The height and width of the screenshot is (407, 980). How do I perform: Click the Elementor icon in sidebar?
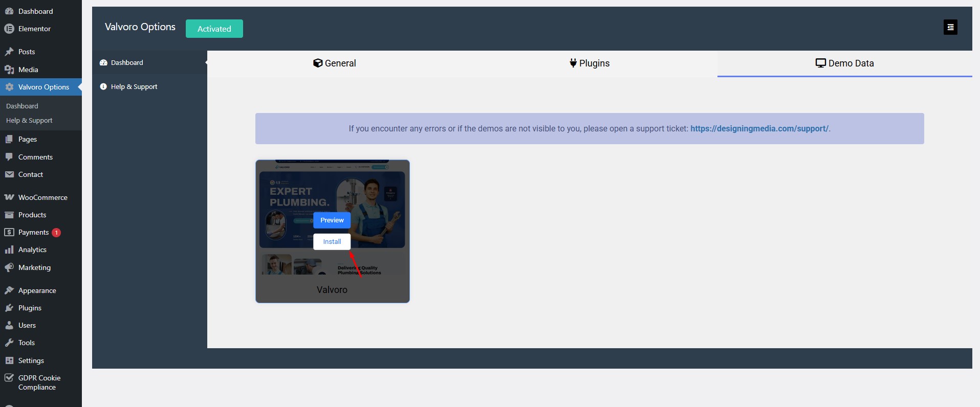click(9, 29)
